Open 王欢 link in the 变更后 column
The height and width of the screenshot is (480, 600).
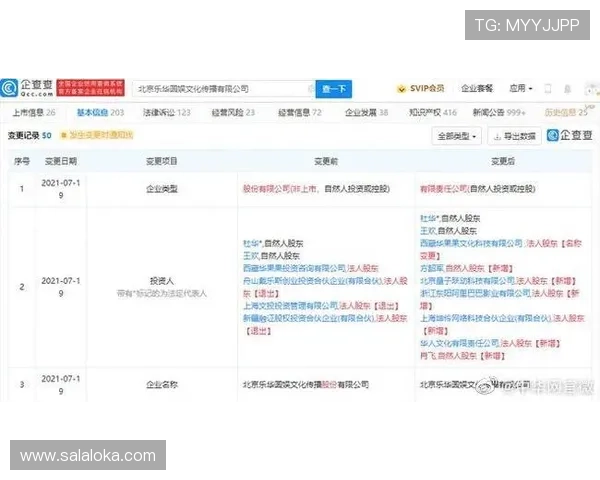[428, 231]
